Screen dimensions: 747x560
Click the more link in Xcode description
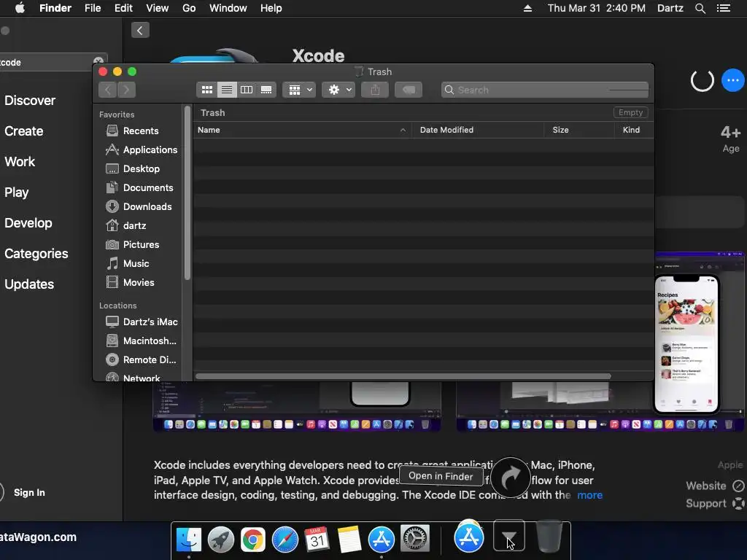click(x=589, y=495)
